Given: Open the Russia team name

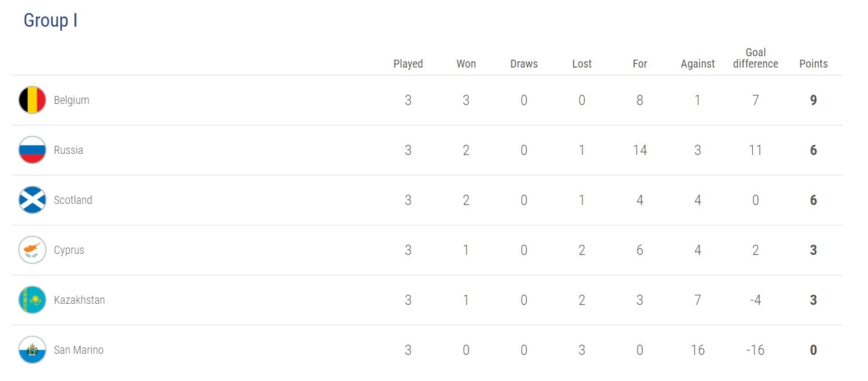Looking at the screenshot, I should 69,150.
